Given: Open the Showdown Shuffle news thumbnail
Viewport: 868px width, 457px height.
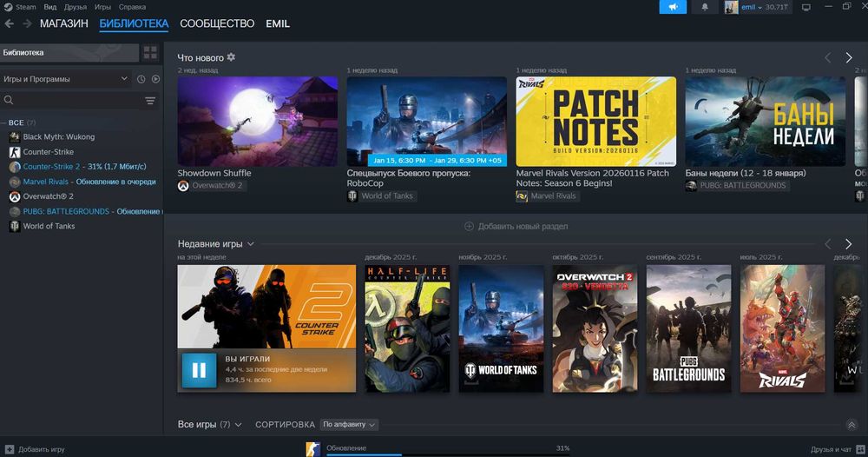Looking at the screenshot, I should point(258,122).
